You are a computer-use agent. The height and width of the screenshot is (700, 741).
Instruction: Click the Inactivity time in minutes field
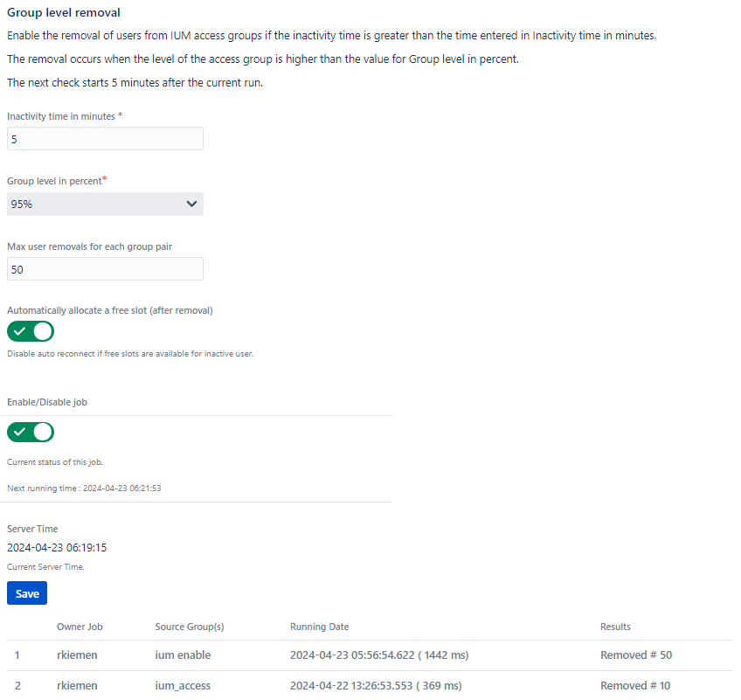point(105,138)
